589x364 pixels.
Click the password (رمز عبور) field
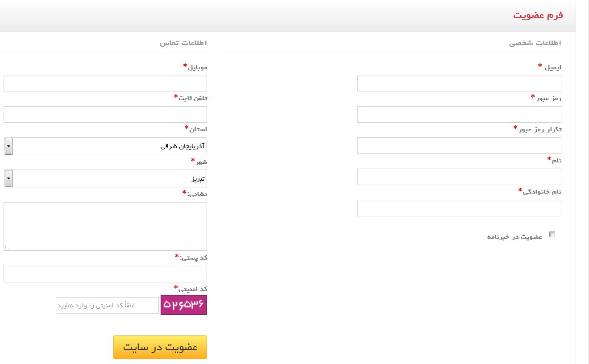pos(459,115)
